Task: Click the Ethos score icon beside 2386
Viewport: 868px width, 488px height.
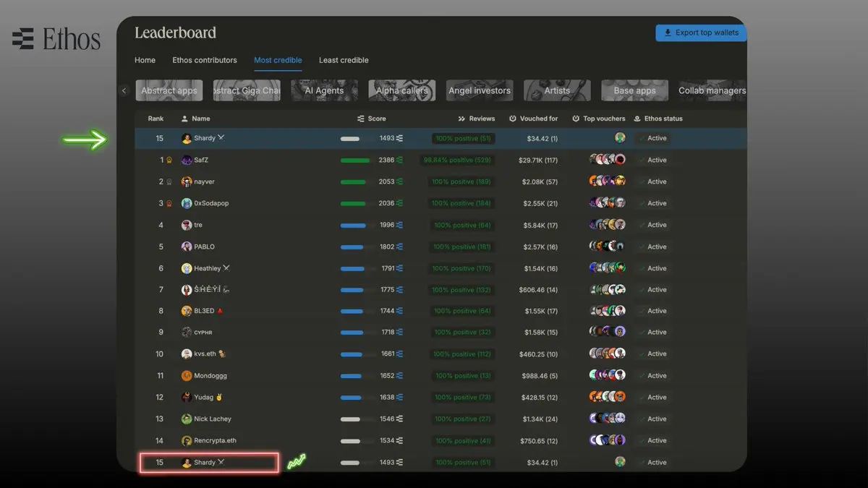Action: [400, 160]
